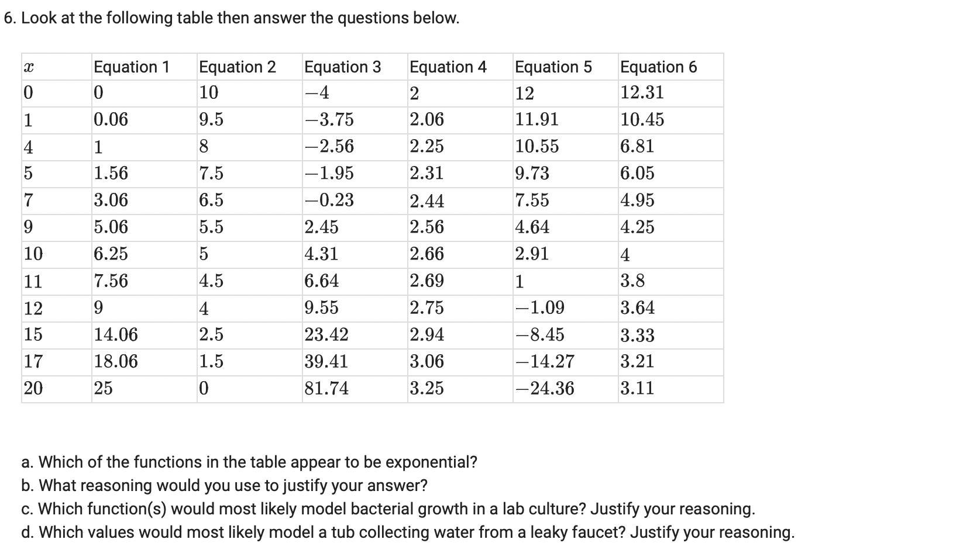Click question d about leaky faucet
963x560 pixels.
(x=408, y=533)
